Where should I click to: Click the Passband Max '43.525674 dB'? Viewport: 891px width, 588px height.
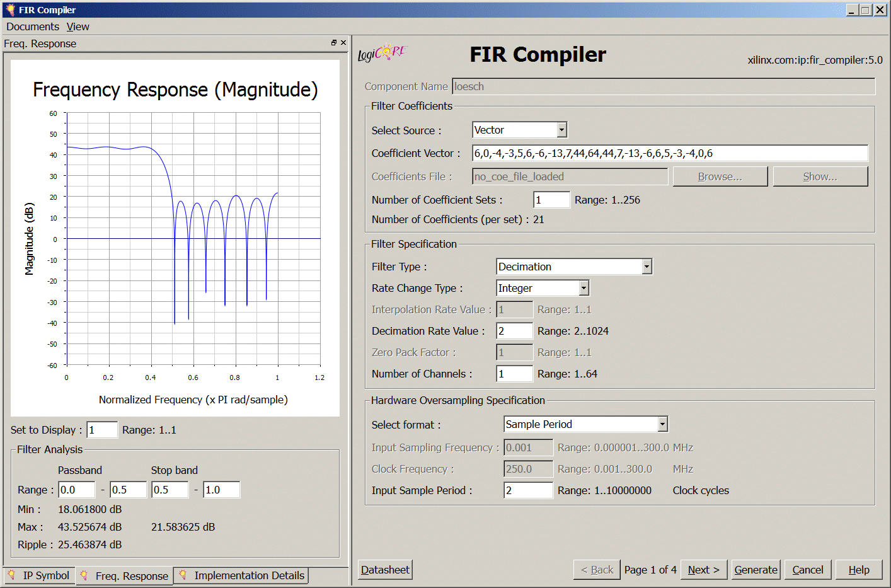(90, 527)
